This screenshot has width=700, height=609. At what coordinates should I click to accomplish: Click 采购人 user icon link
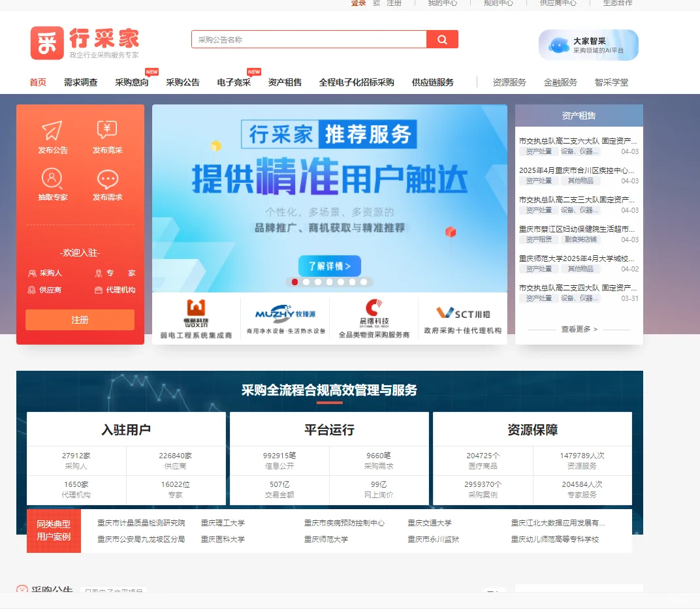(x=45, y=273)
